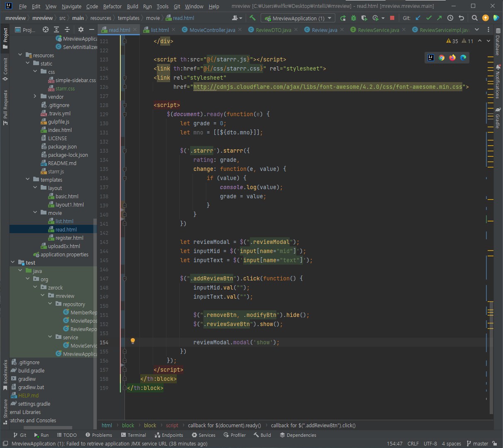Image resolution: width=503 pixels, height=448 pixels.
Task: Click the master Git branch widget
Action: point(477,443)
